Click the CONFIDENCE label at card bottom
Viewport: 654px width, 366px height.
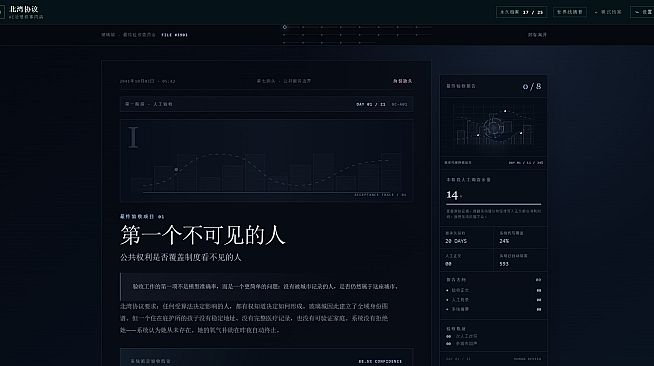[x=380, y=361]
